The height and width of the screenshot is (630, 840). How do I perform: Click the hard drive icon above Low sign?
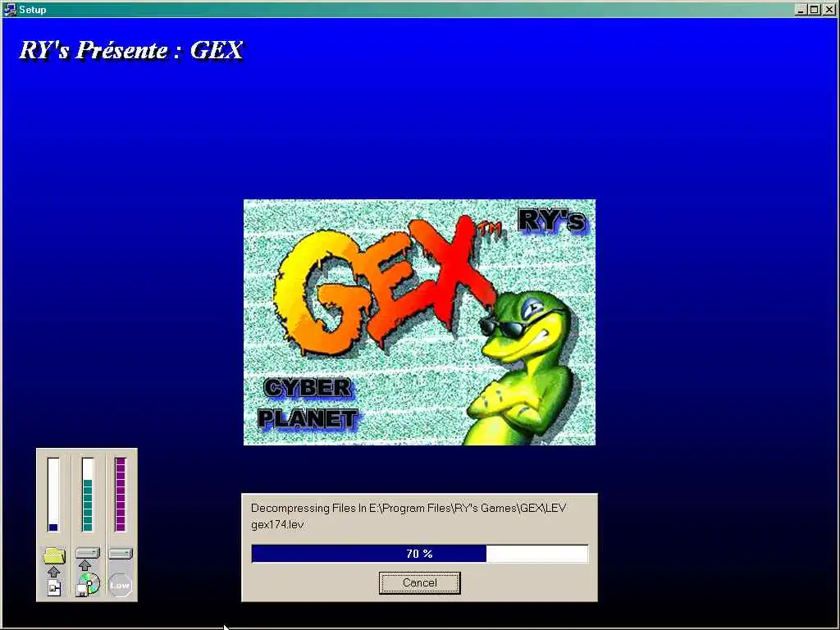121,554
